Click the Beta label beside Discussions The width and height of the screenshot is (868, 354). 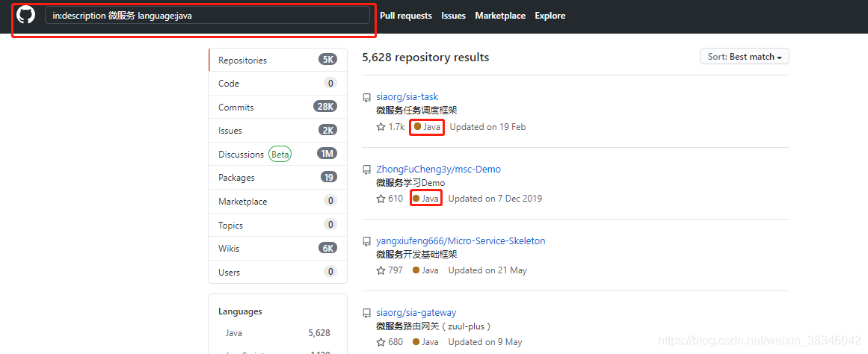(280, 155)
